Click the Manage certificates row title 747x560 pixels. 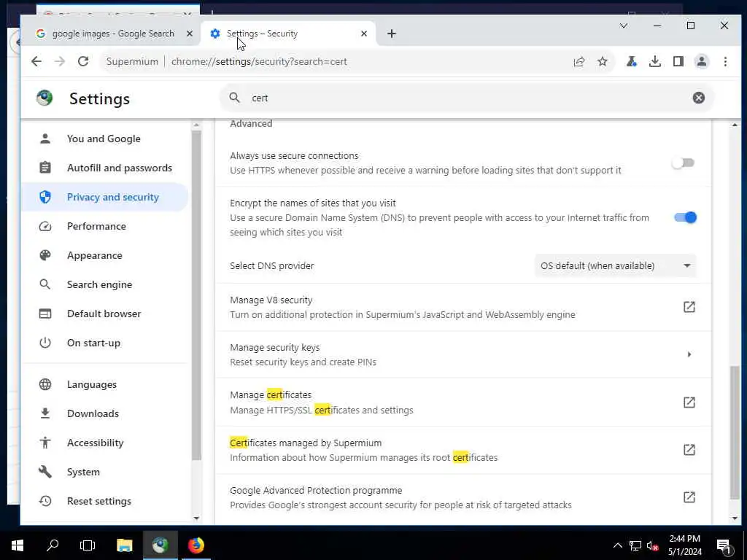click(271, 394)
